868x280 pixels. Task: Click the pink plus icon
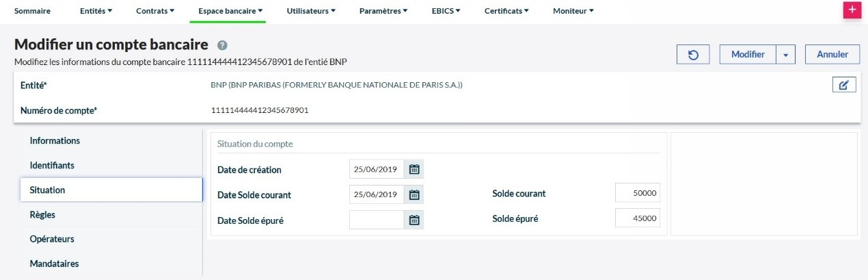coord(852,10)
